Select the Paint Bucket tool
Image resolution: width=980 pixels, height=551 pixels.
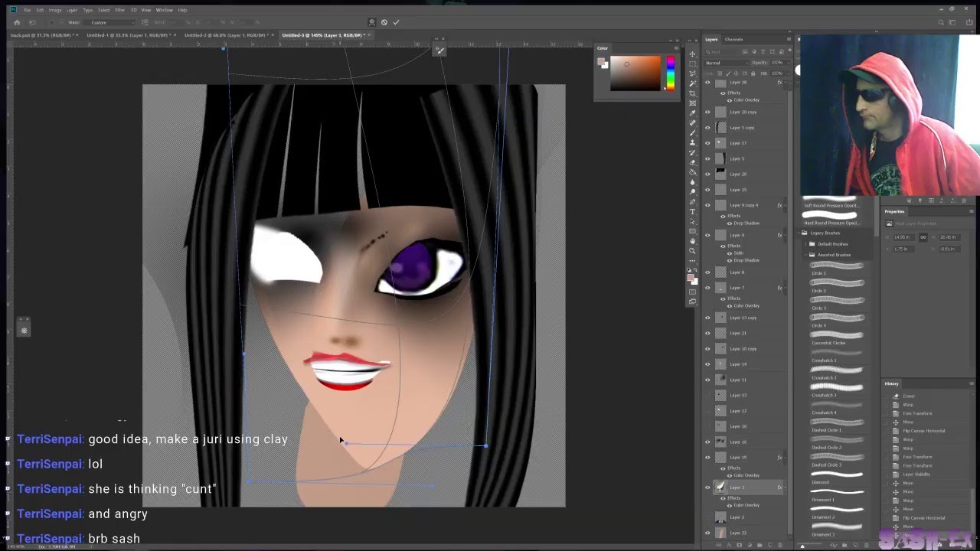tap(693, 172)
